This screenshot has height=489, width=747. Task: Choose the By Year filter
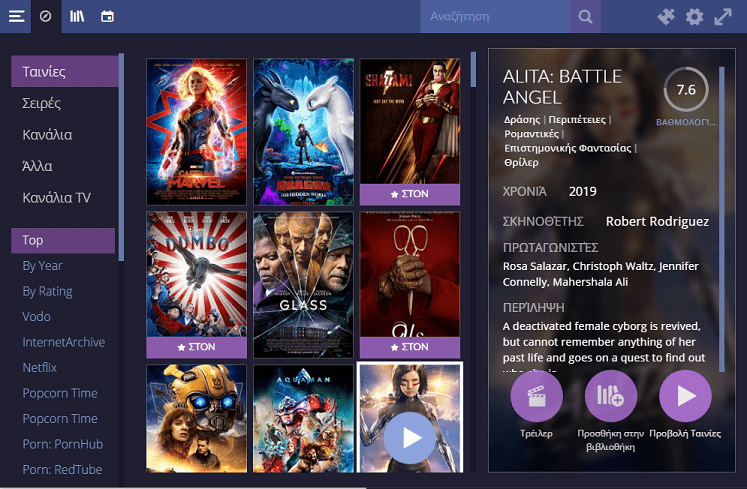[42, 266]
